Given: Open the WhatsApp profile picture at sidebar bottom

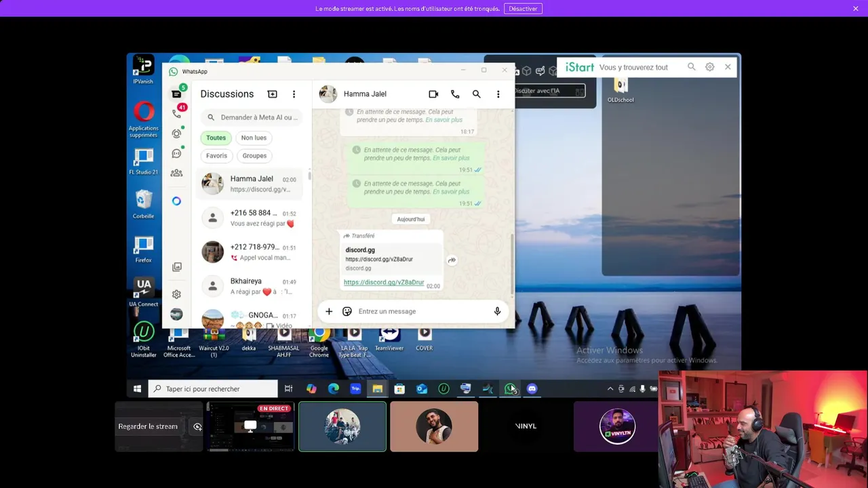Looking at the screenshot, I should (176, 314).
